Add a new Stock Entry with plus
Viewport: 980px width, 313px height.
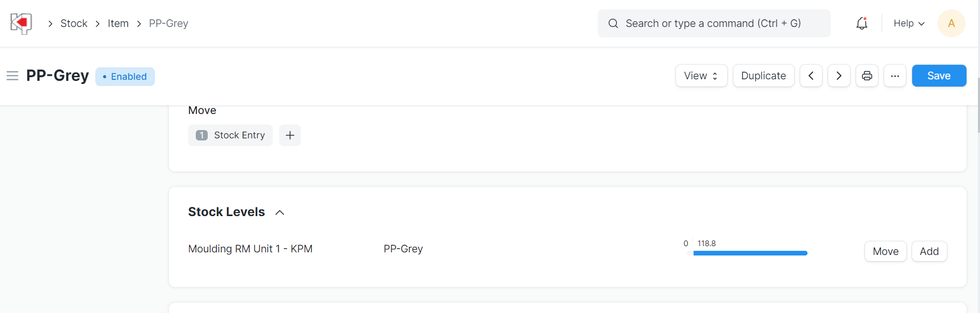[290, 135]
